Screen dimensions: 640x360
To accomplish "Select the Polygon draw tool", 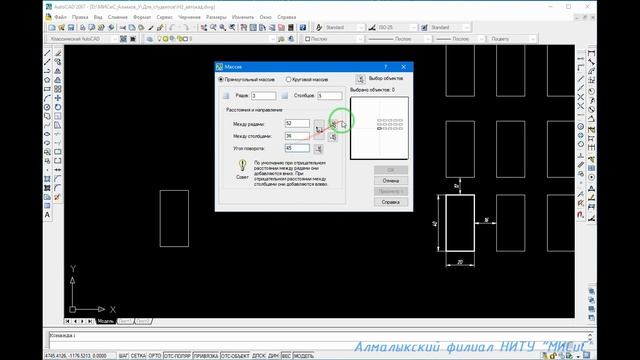I will click(48, 80).
